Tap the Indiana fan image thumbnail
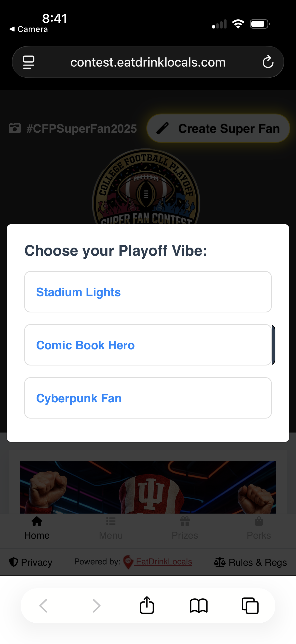The image size is (296, 644). (x=148, y=487)
